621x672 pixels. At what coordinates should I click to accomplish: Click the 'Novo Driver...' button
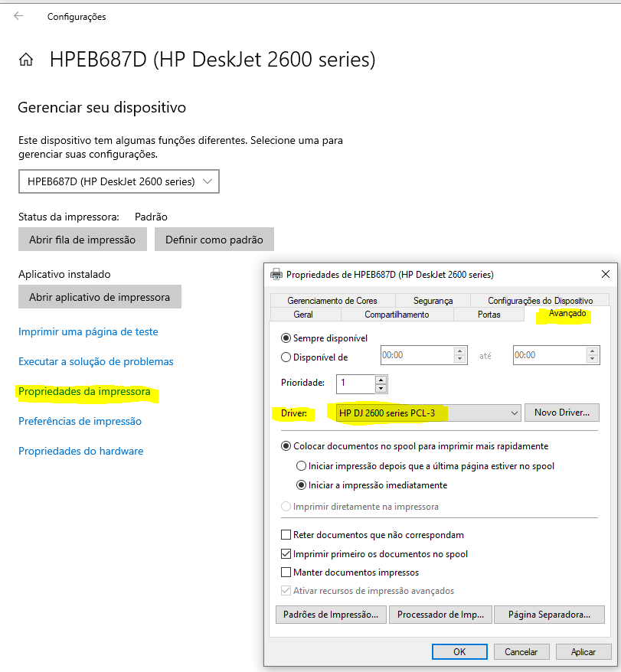click(x=562, y=413)
